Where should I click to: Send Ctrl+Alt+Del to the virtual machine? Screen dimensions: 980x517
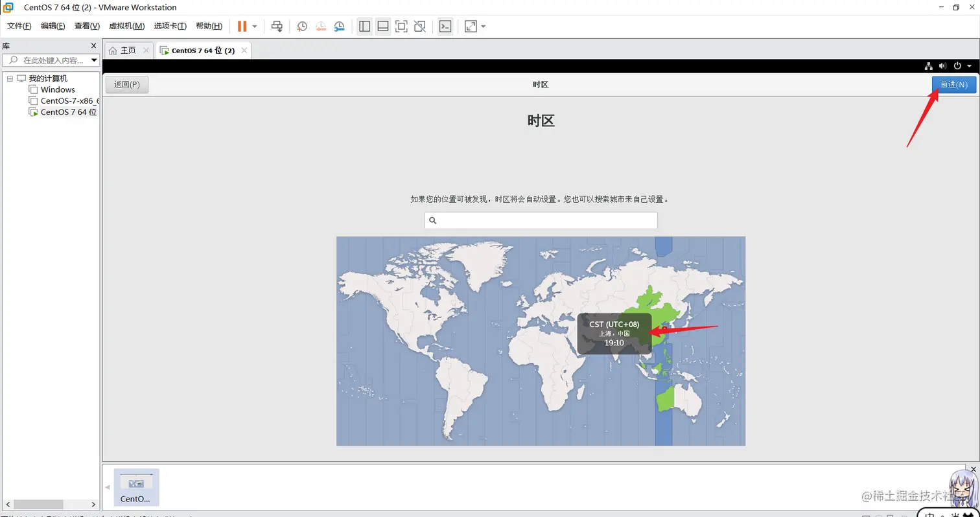coord(277,27)
